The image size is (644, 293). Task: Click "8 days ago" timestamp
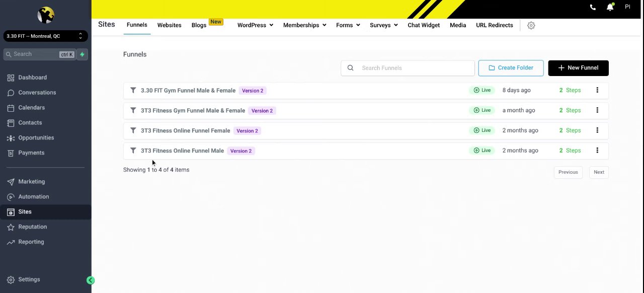516,90
